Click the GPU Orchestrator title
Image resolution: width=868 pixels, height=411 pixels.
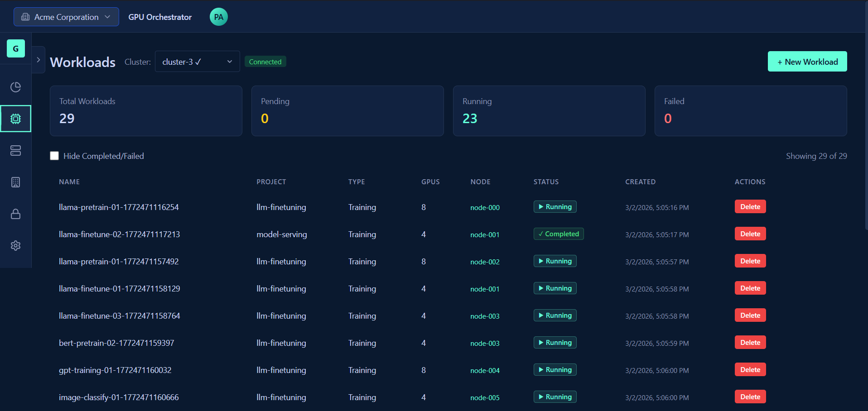pyautogui.click(x=160, y=17)
